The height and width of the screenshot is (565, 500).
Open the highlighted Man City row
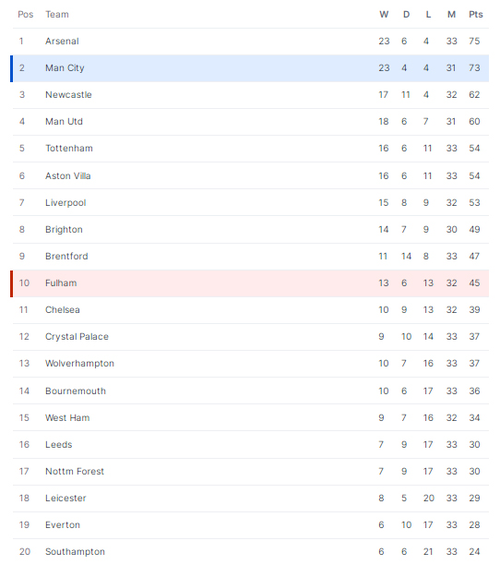pyautogui.click(x=249, y=68)
